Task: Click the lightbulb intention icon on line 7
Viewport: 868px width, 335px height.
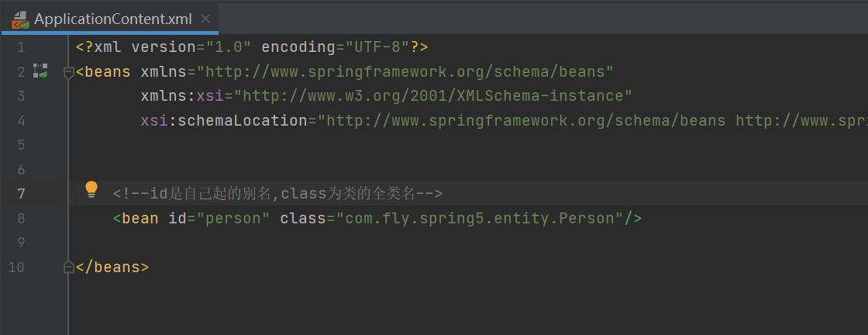Action: pyautogui.click(x=91, y=189)
